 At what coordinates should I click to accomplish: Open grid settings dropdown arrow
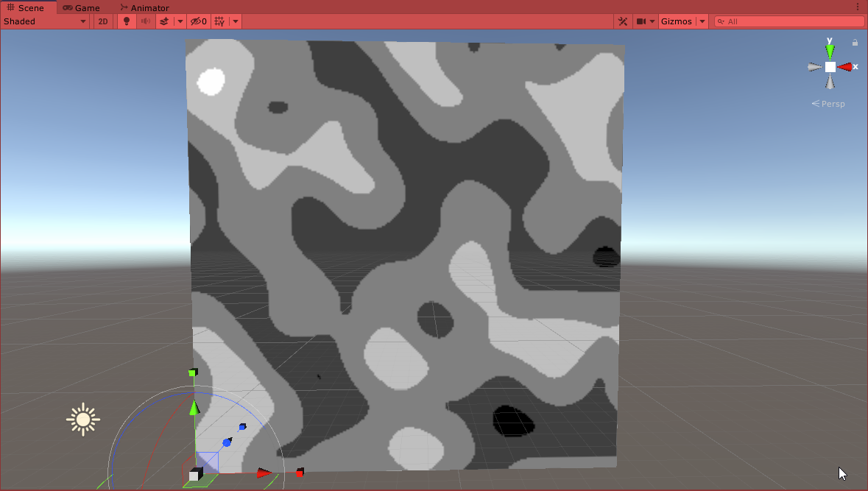236,21
